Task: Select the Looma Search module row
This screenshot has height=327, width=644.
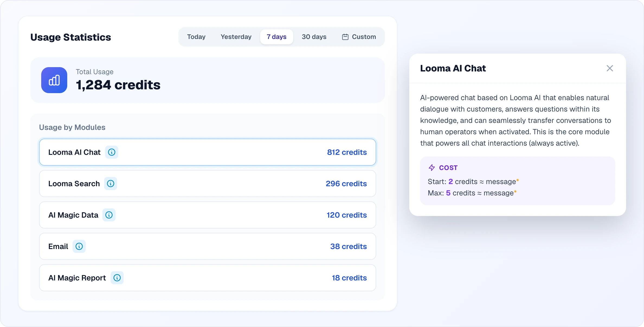Action: point(208,184)
